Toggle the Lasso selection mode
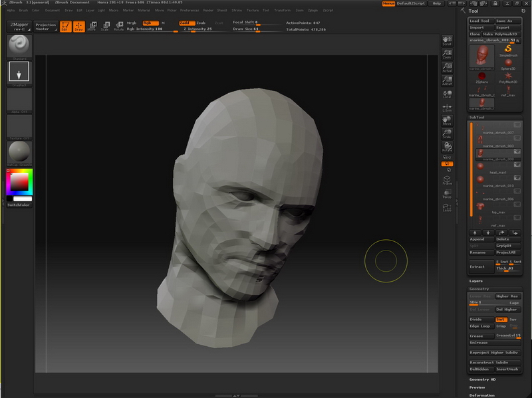 pyautogui.click(x=447, y=207)
